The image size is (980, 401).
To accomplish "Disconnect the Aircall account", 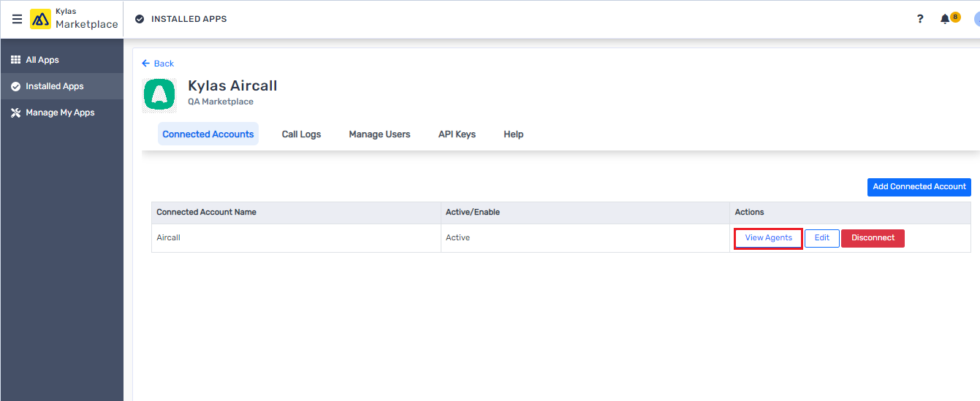I will coord(873,238).
